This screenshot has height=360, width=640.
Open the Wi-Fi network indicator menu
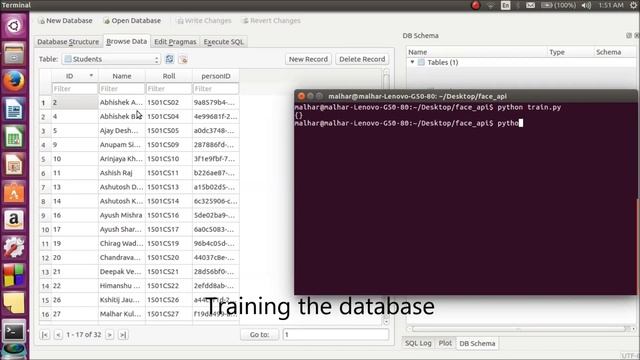point(491,5)
